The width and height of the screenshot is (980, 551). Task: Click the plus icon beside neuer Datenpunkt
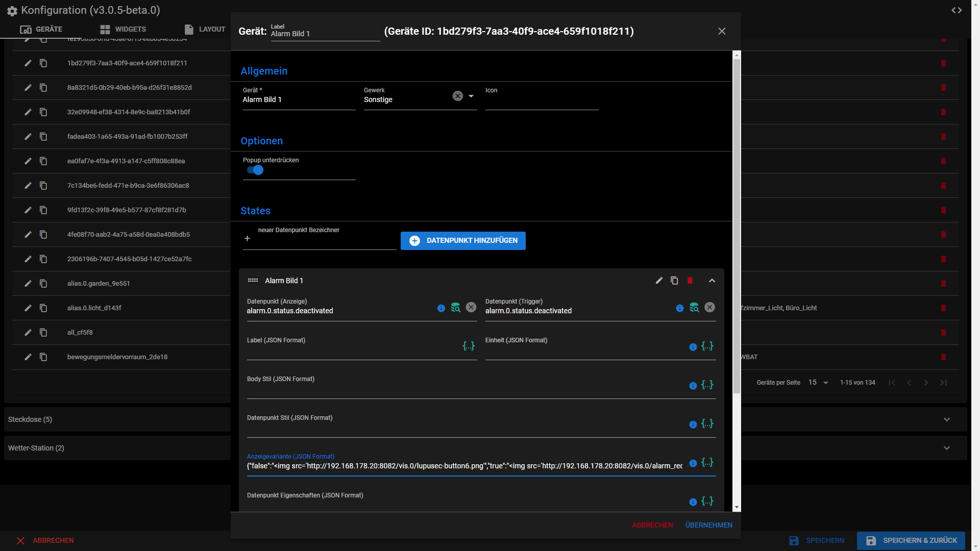247,238
